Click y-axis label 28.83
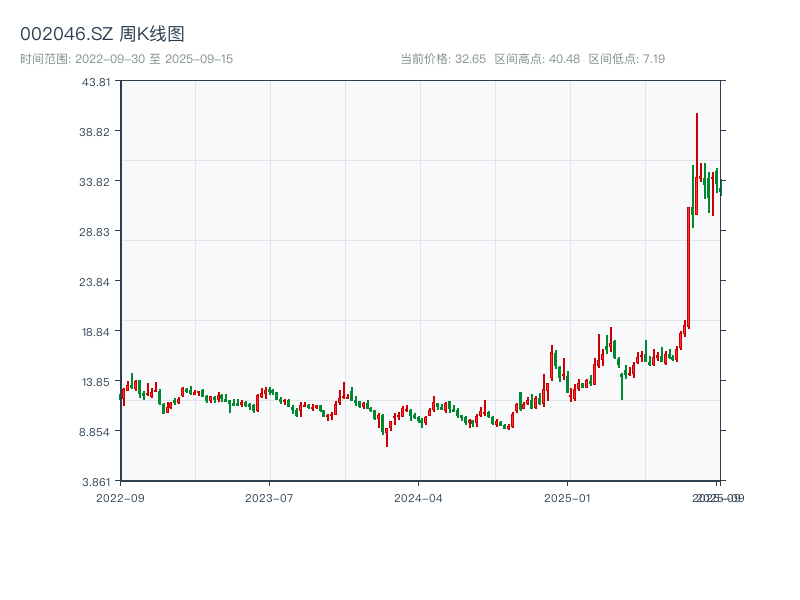This screenshot has width=800, height=600. 94,232
